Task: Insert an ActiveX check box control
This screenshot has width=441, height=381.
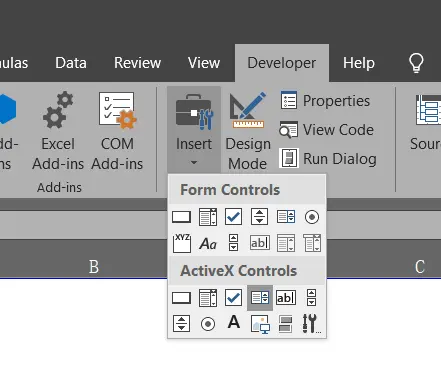Action: [234, 298]
